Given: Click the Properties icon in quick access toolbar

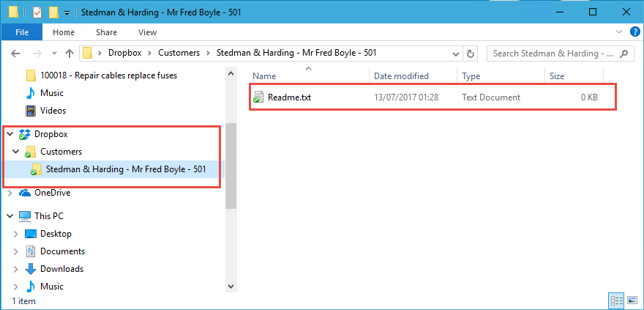Looking at the screenshot, I should click(37, 12).
